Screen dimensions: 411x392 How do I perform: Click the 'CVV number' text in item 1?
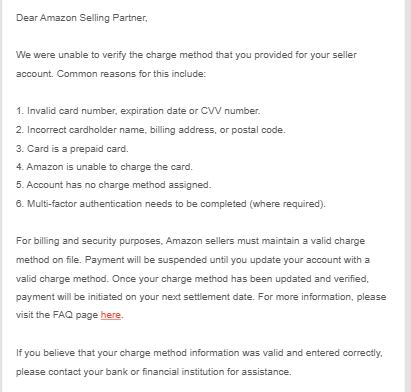(x=230, y=111)
